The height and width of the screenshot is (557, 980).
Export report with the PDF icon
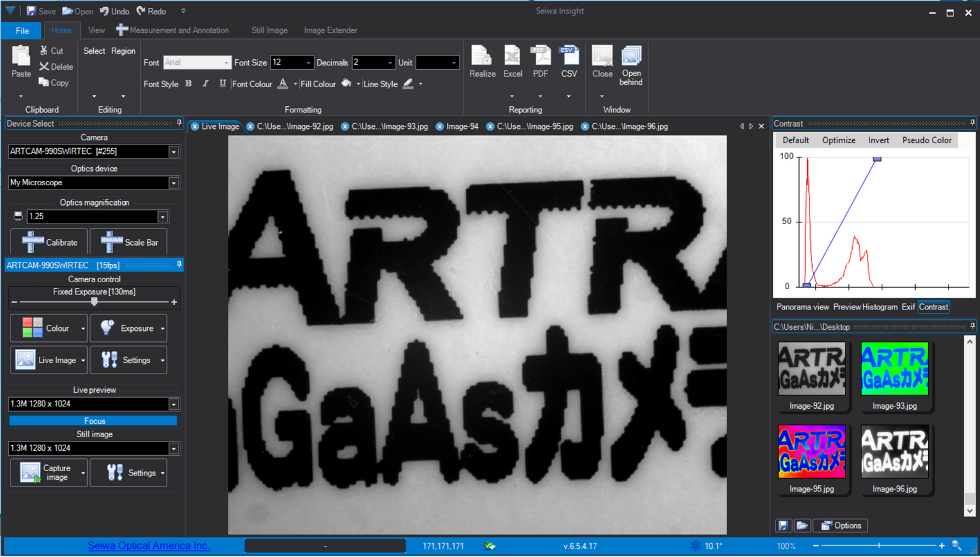tap(540, 56)
